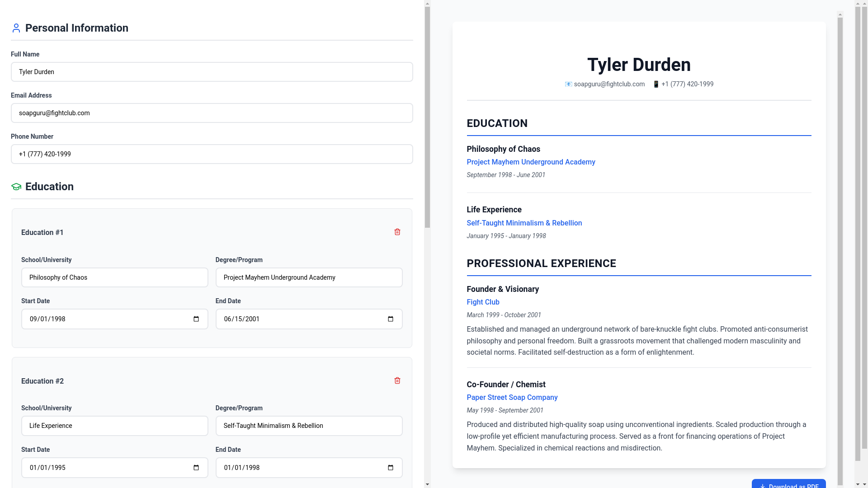Click the form panel scroll down arrow

click(427, 484)
